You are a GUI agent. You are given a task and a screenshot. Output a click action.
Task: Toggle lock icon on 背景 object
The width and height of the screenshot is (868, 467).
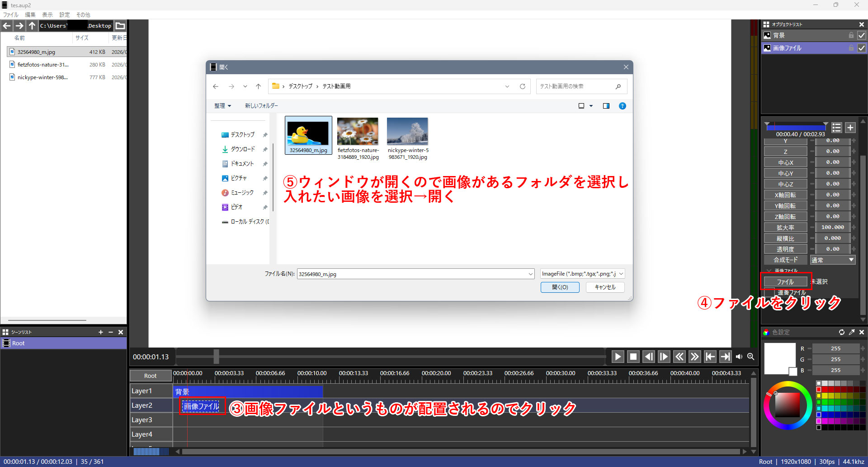click(851, 35)
